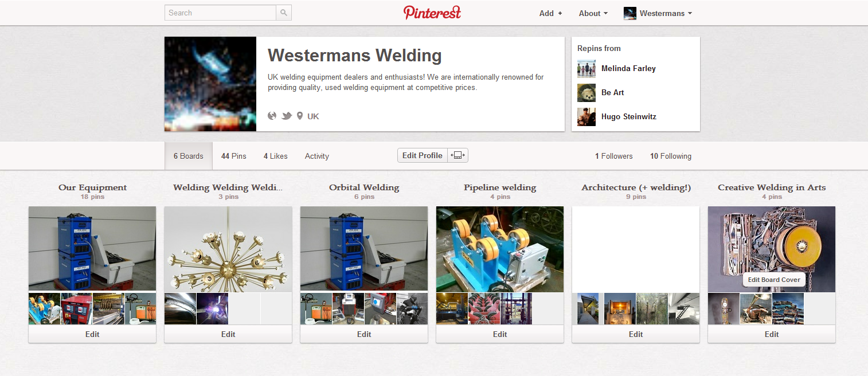This screenshot has width=868, height=376.
Task: Click the rearrange boards icon next to Edit Profile
Action: [458, 155]
